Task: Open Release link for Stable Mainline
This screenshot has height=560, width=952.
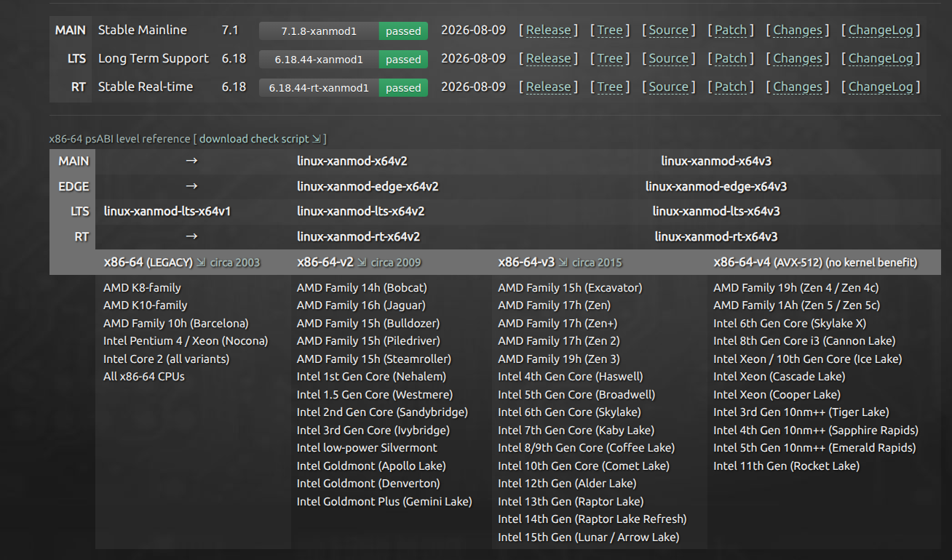Action: 548,30
